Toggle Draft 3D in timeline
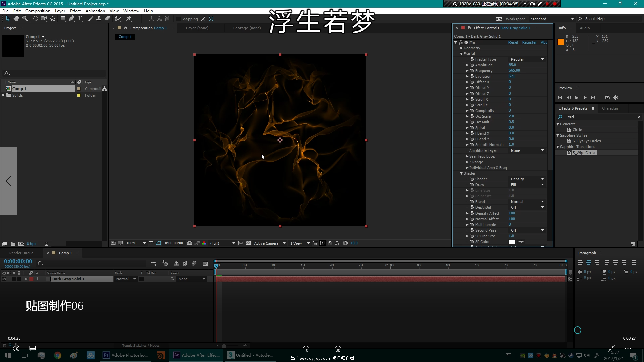Image resolution: width=644 pixels, height=362 pixels. (165, 264)
